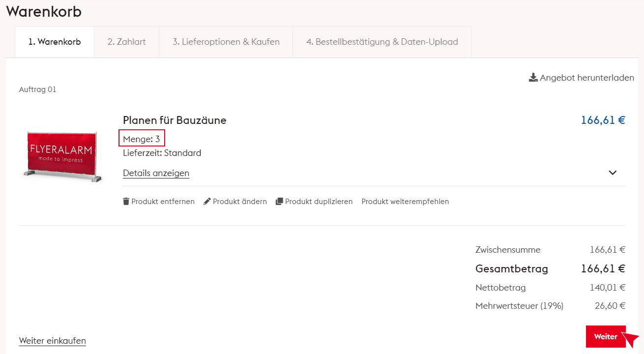Screen dimensions: 644x354
Task: Click the bold Gesamtbetrag label
Action: (x=511, y=269)
